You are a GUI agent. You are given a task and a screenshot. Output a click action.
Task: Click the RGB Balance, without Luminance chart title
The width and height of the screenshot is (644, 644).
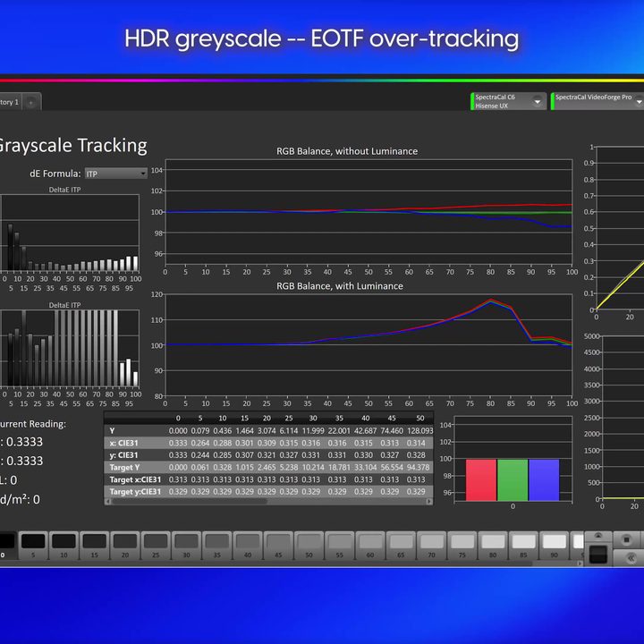tap(347, 151)
